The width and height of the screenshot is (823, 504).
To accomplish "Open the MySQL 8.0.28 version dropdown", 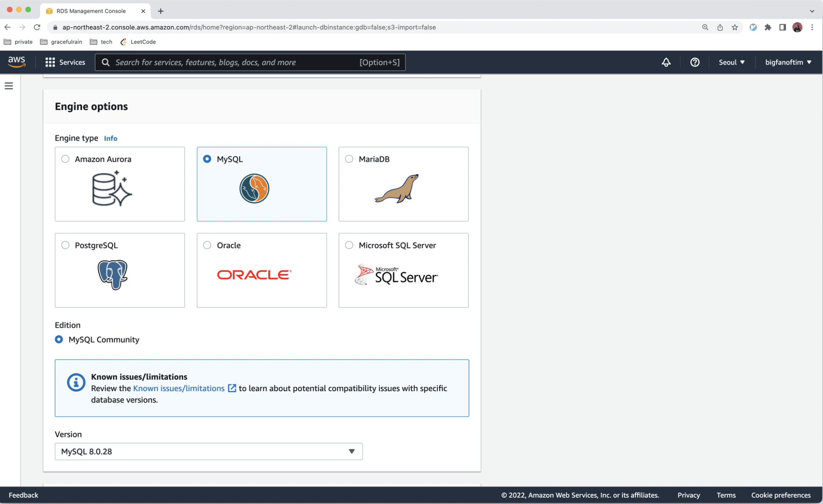I will (x=208, y=451).
